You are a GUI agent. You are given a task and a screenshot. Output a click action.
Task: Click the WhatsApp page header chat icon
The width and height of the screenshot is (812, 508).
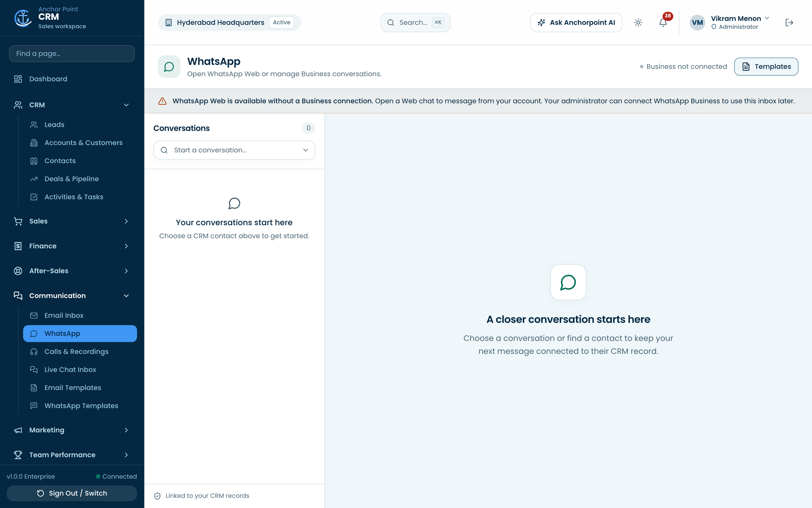[169, 67]
